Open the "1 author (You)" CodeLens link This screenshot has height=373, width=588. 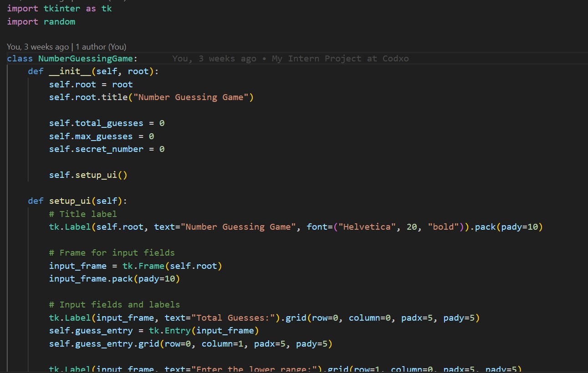[101, 47]
